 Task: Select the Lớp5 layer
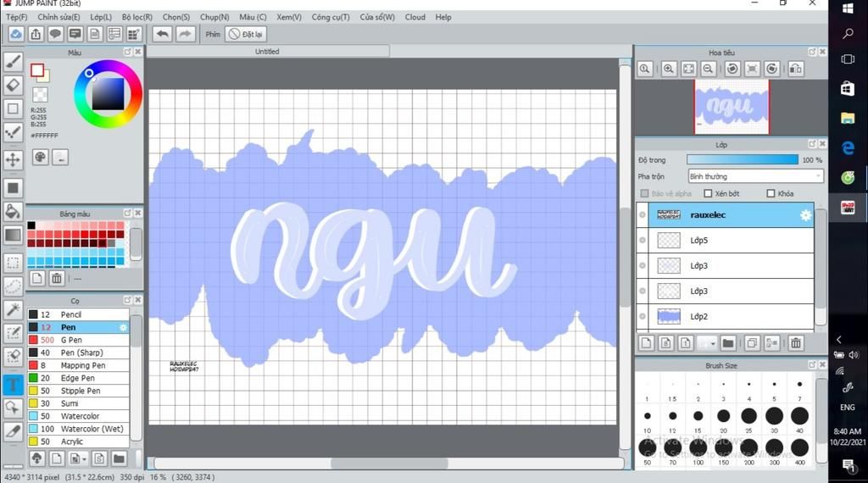click(x=726, y=240)
